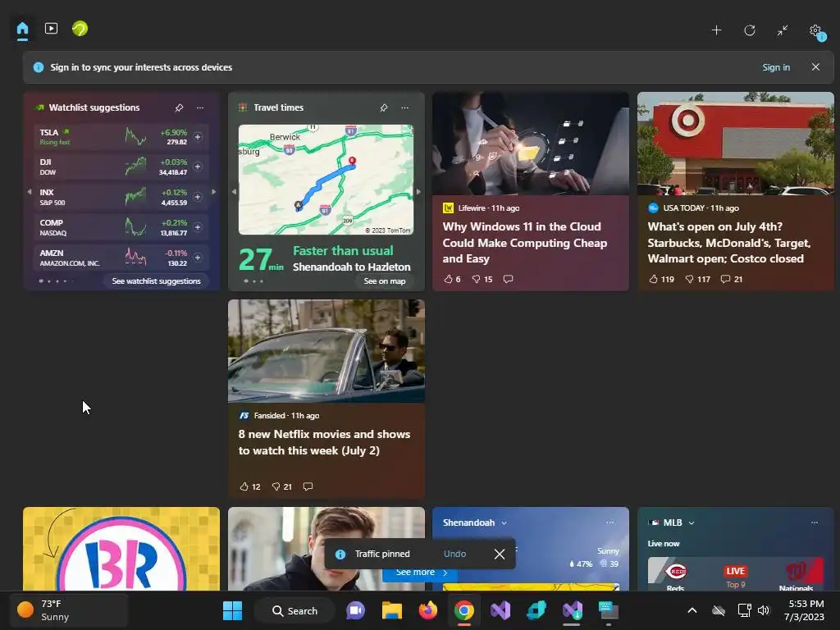This screenshot has width=840, height=630.
Task: Open comments on USA TODAY article
Action: pyautogui.click(x=731, y=279)
